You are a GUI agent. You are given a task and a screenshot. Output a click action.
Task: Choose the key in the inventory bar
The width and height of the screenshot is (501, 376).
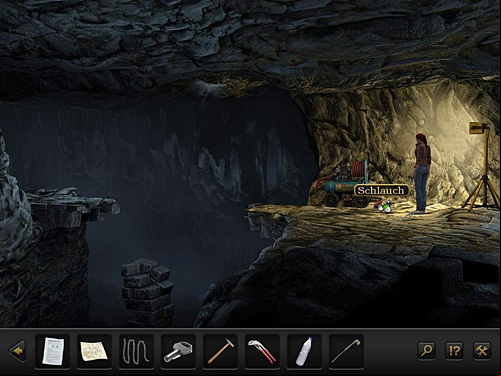tap(178, 352)
